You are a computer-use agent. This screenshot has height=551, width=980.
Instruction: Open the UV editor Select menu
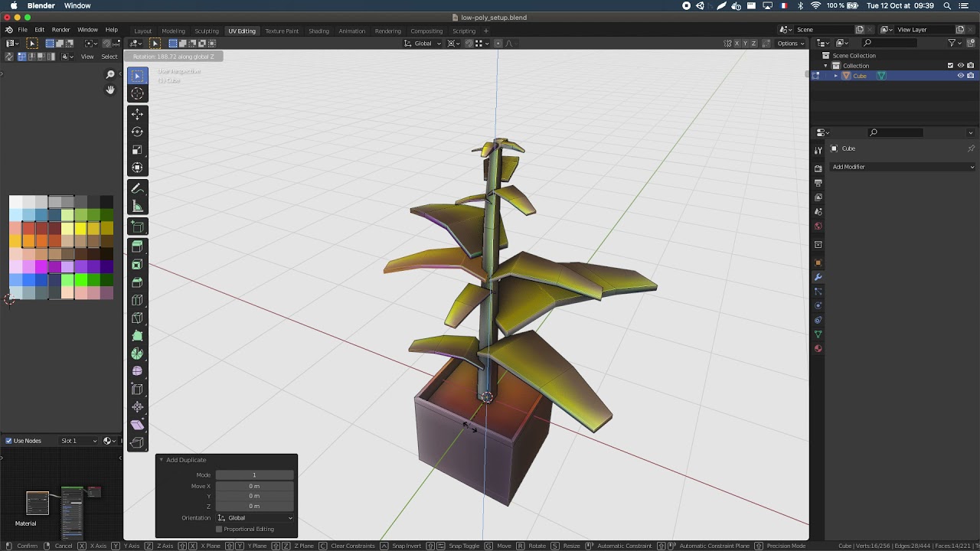pyautogui.click(x=109, y=57)
